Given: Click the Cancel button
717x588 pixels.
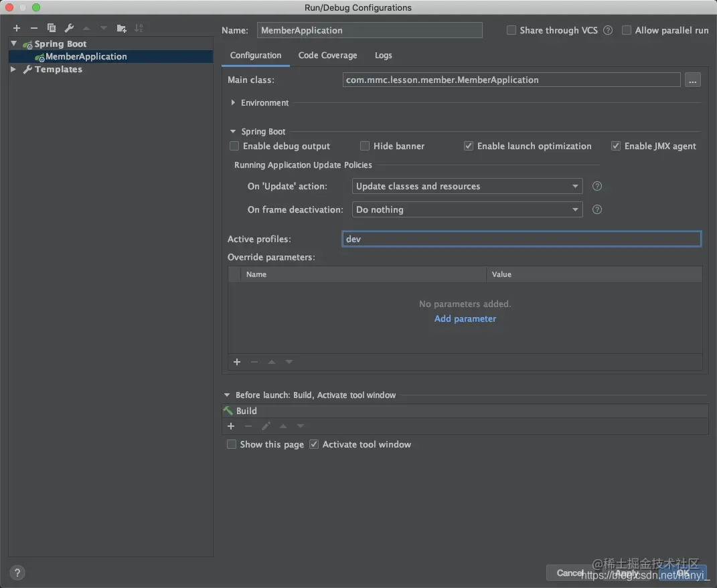Looking at the screenshot, I should (570, 573).
